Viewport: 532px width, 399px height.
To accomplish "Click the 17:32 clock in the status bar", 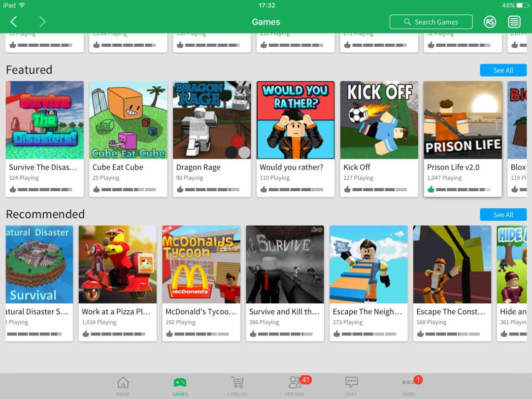I will [x=266, y=5].
